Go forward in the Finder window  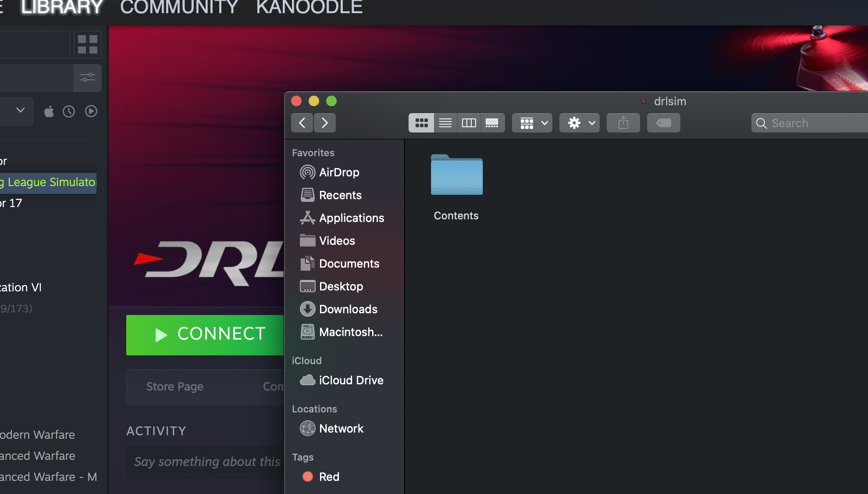pyautogui.click(x=325, y=123)
